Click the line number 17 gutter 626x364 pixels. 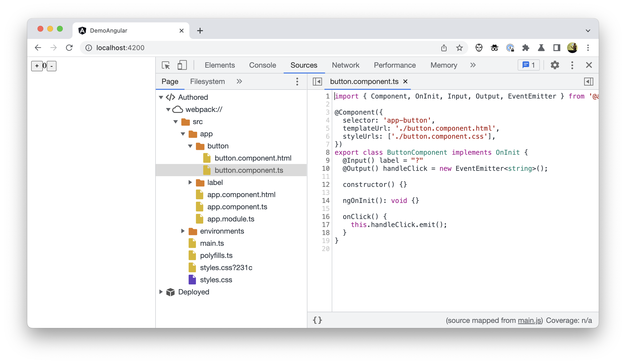(325, 225)
